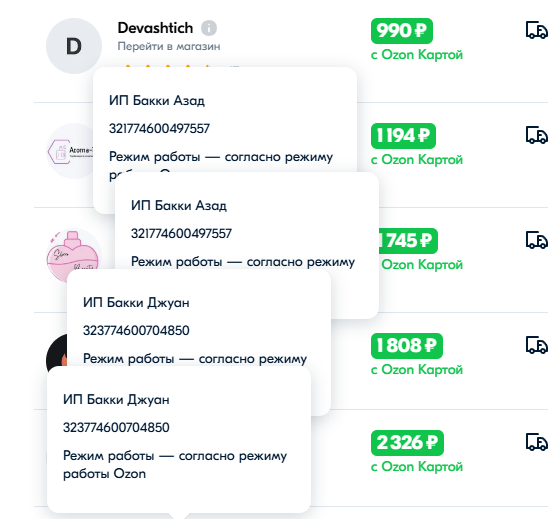The image size is (548, 519).
Task: Choose the 2 326 ₽ price offer
Action: [x=407, y=443]
